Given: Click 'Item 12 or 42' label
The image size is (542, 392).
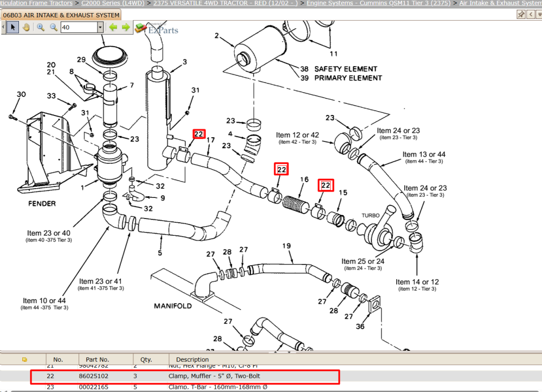Looking at the screenshot, I should [x=297, y=135].
